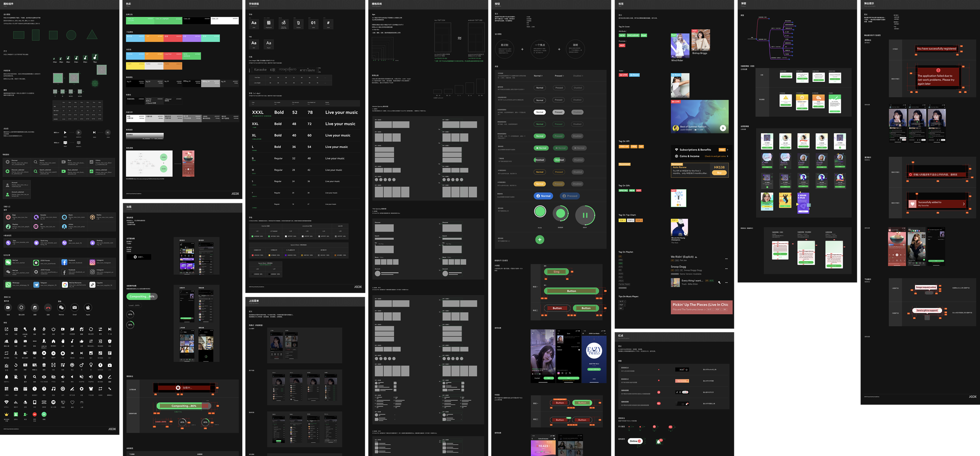Viewport: 980px width, 456px height.
Task: Expand the Coins & Income row chevron
Action: [x=727, y=156]
